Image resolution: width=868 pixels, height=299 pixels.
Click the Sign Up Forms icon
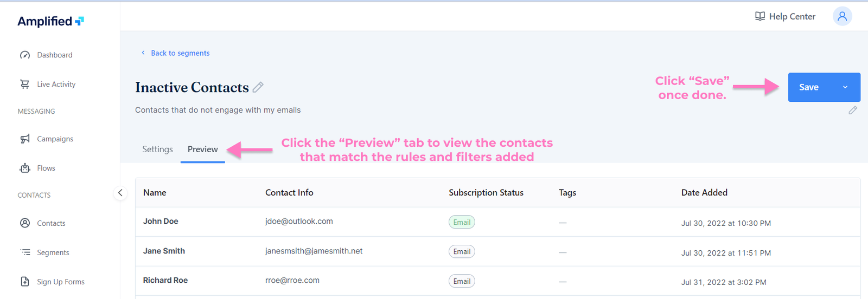pyautogui.click(x=25, y=282)
